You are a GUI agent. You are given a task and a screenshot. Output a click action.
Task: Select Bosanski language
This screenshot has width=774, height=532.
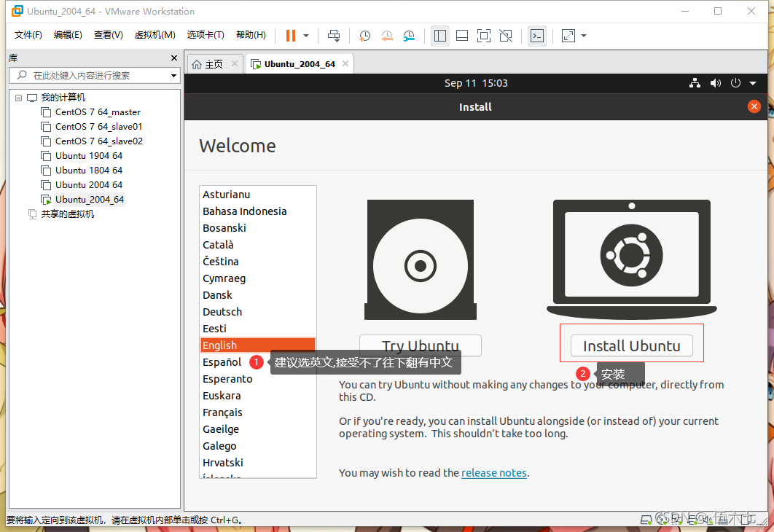(258, 228)
